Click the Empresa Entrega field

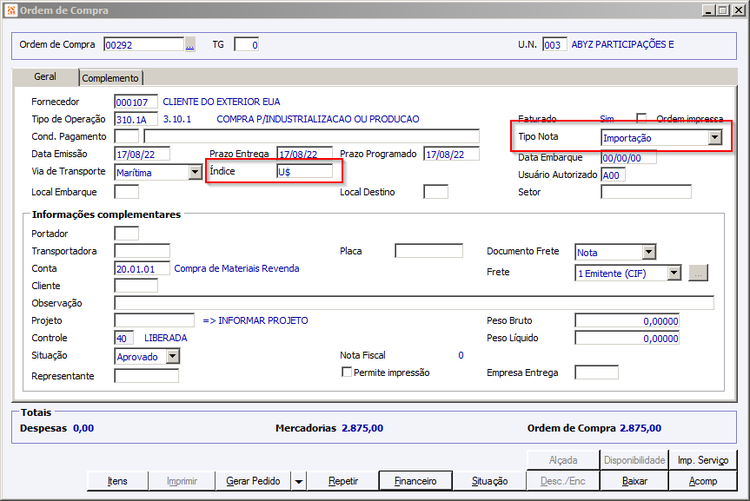(x=596, y=372)
